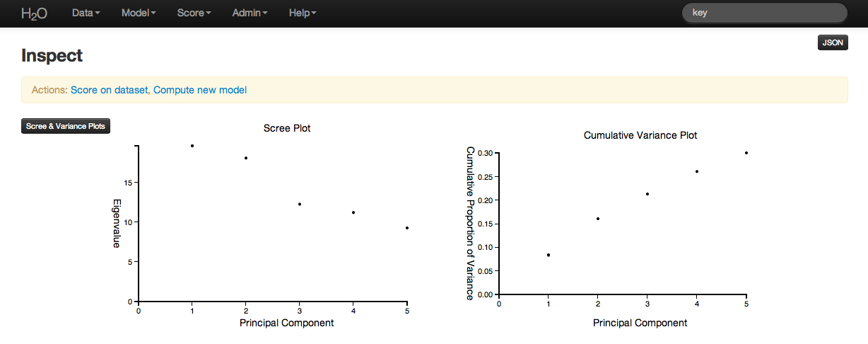Click Scree Plot point for component 2
The width and height of the screenshot is (868, 344).
[x=246, y=158]
